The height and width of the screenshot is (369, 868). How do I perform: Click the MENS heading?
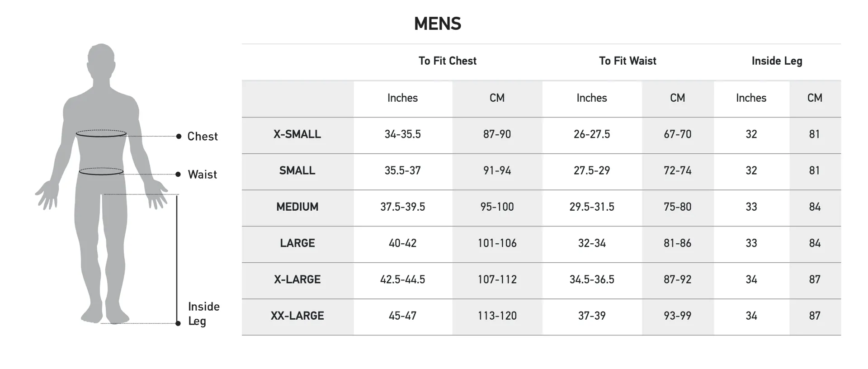pos(437,24)
